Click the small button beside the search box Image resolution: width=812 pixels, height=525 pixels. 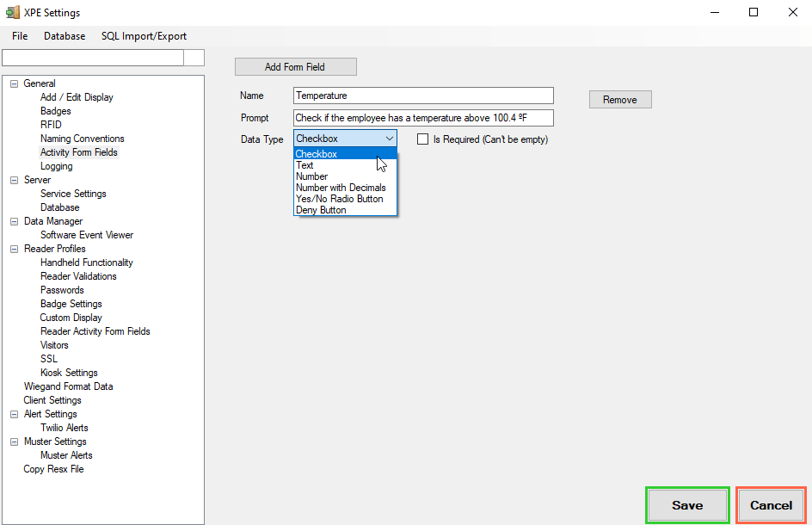click(x=194, y=58)
